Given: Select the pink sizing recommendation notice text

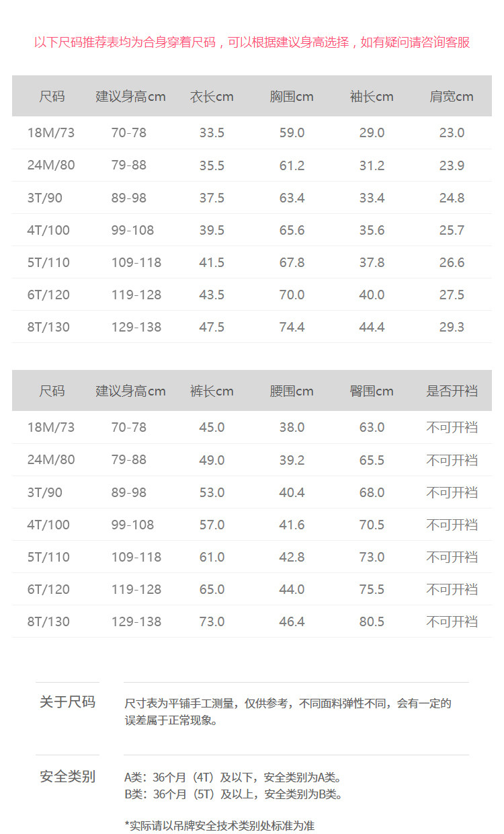Looking at the screenshot, I should [252, 42].
